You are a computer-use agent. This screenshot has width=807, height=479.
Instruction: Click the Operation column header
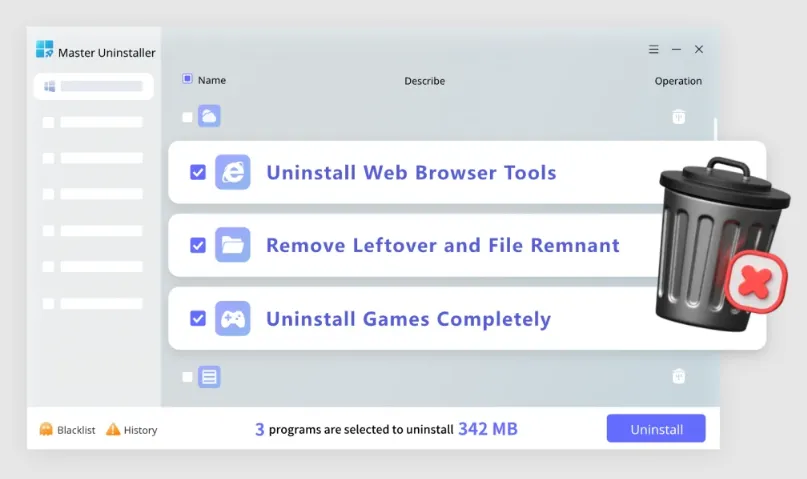678,81
